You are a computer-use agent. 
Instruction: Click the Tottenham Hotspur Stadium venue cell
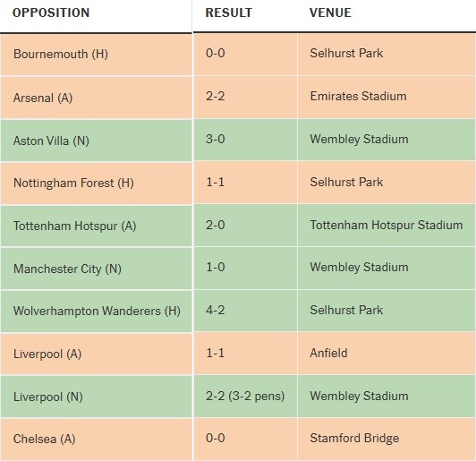387,226
